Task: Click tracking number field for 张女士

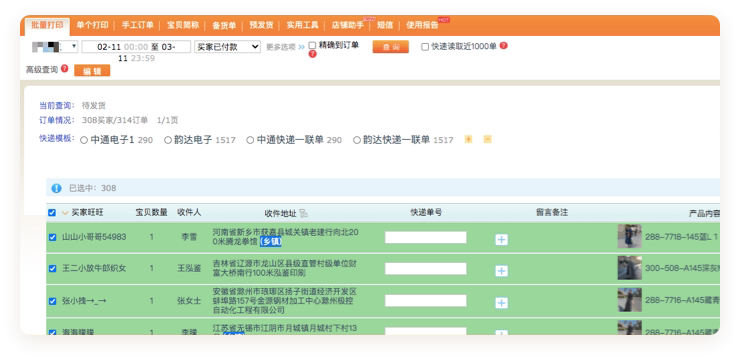Action: click(x=425, y=301)
